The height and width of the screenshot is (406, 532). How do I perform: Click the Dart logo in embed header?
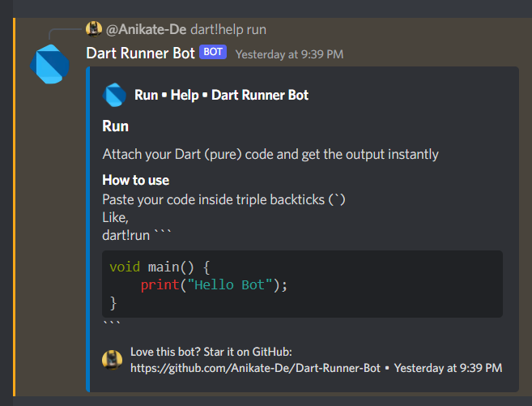pos(114,95)
